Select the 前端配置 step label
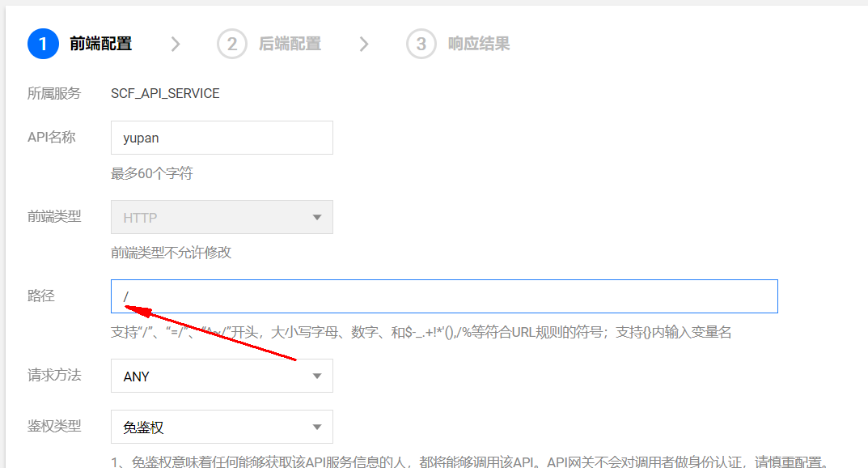 click(x=100, y=44)
